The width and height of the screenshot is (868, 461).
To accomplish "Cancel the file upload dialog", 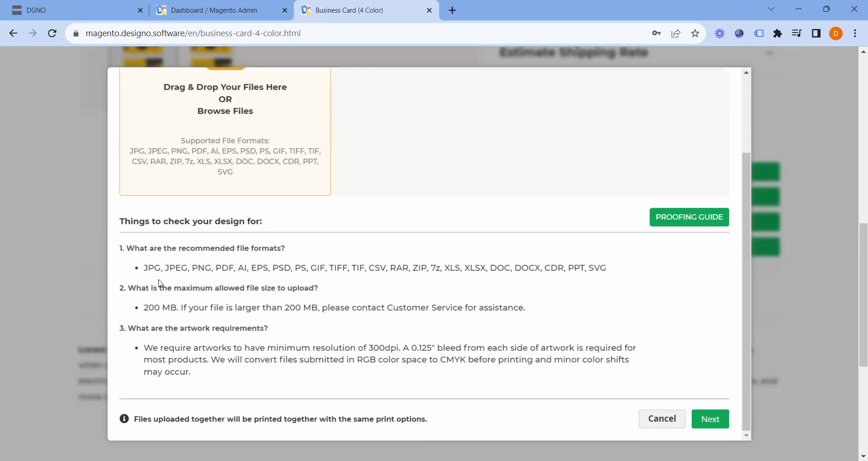I will (x=662, y=419).
